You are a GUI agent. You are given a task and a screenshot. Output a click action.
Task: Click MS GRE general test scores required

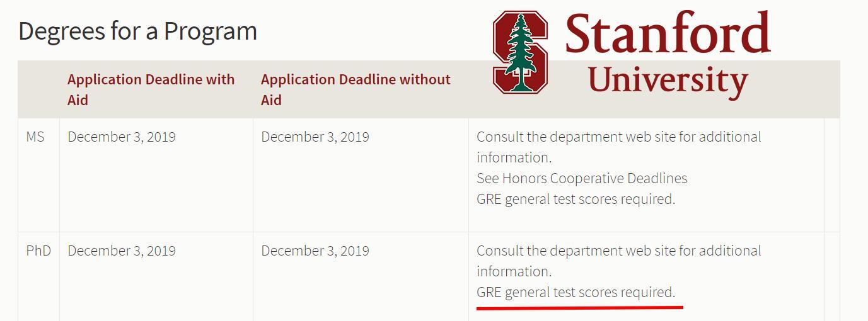[576, 200]
